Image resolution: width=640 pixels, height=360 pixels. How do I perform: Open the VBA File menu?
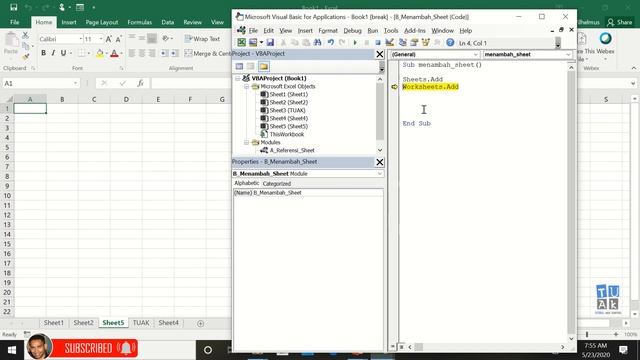pyautogui.click(x=253, y=31)
